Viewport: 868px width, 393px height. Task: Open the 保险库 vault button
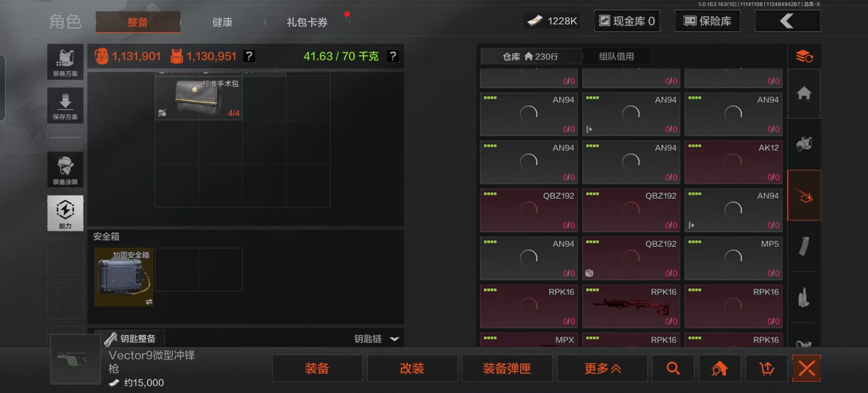pyautogui.click(x=708, y=21)
